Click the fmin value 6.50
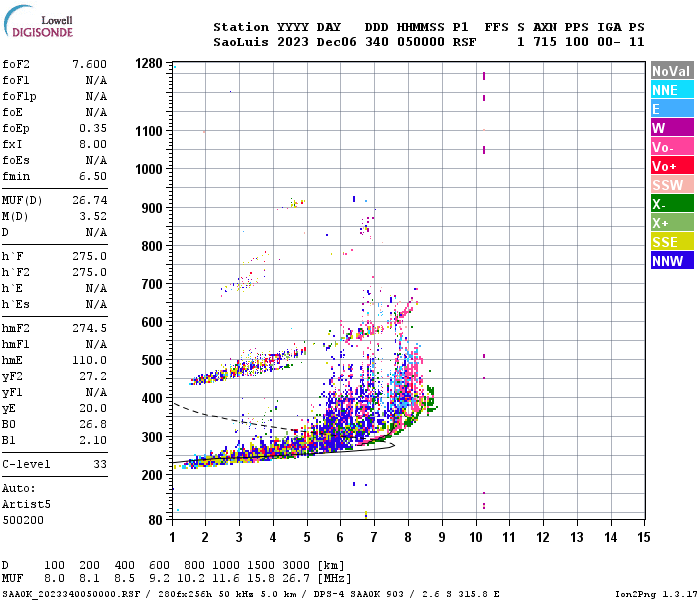The image size is (700, 600). point(93,176)
